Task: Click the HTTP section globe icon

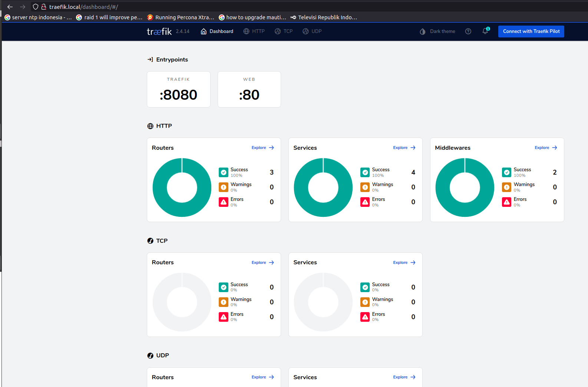Action: point(150,126)
